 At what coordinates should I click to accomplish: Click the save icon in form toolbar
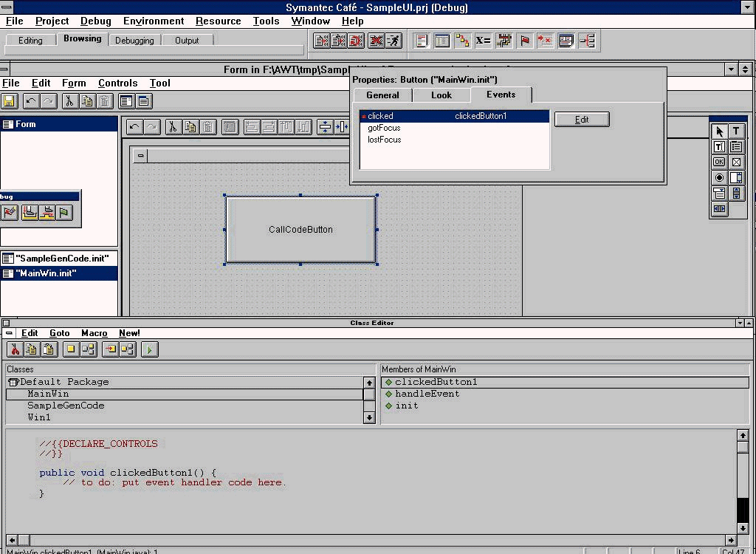(10, 101)
